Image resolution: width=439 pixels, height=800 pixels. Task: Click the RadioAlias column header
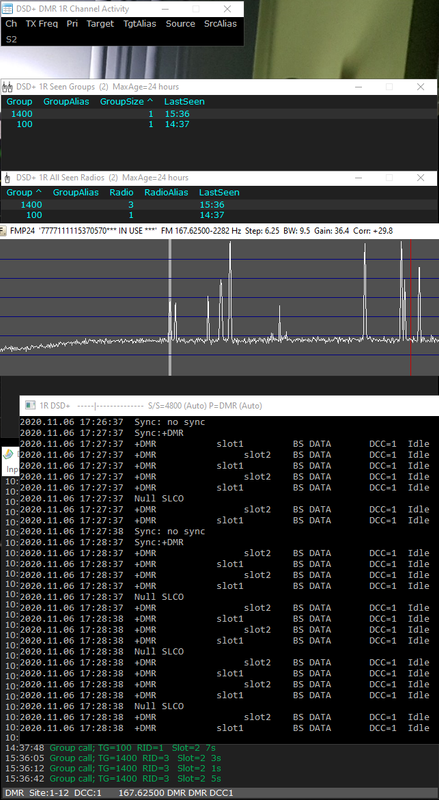(x=166, y=192)
